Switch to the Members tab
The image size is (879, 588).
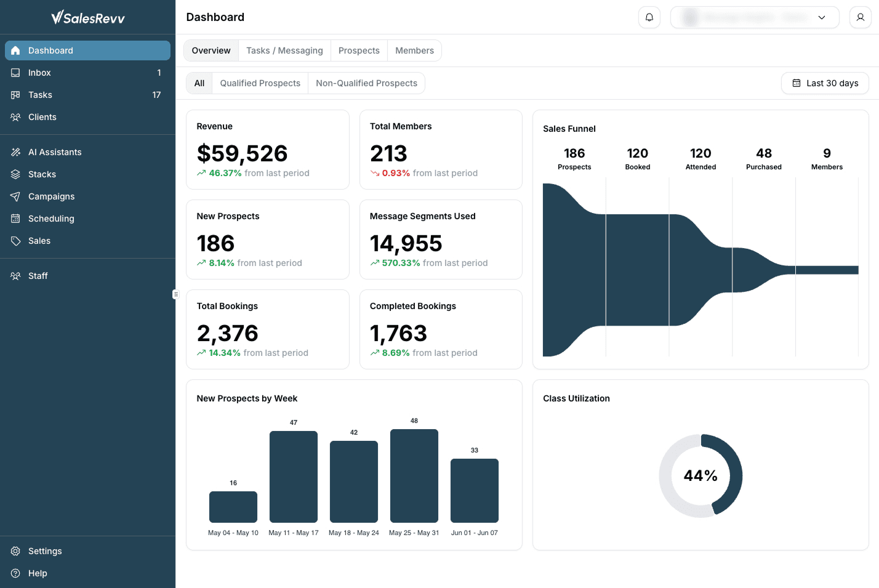pyautogui.click(x=414, y=50)
